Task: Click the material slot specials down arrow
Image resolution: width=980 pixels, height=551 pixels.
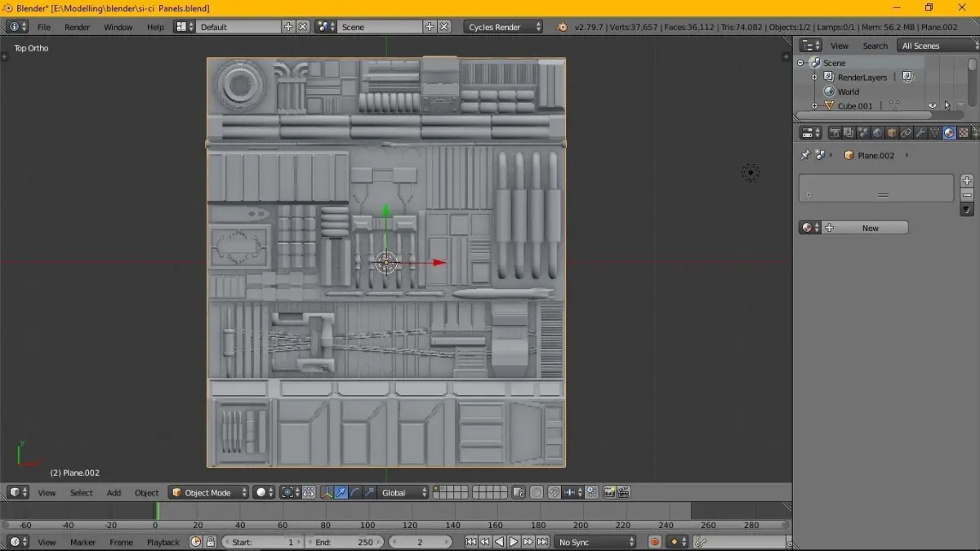Action: [967, 209]
